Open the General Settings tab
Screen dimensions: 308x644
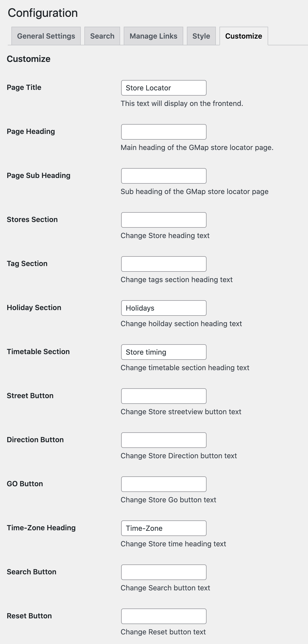[46, 36]
